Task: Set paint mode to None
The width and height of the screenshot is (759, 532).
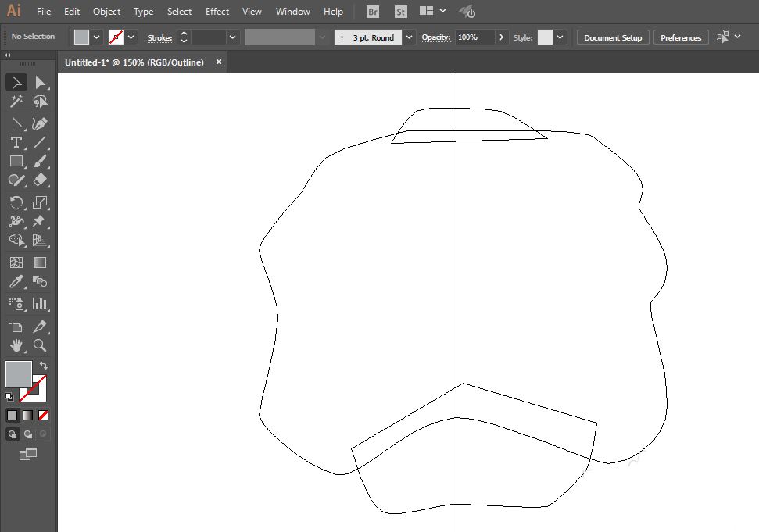Action: pos(43,415)
